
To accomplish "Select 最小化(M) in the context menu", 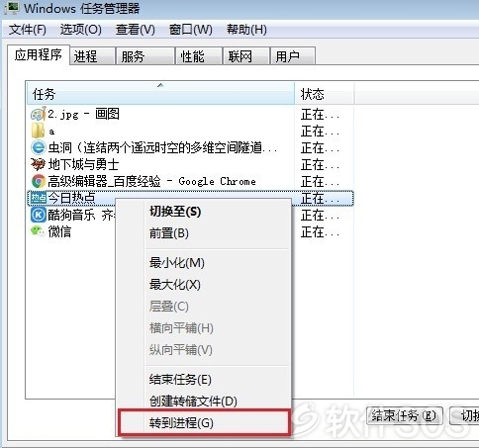I will pyautogui.click(x=177, y=263).
